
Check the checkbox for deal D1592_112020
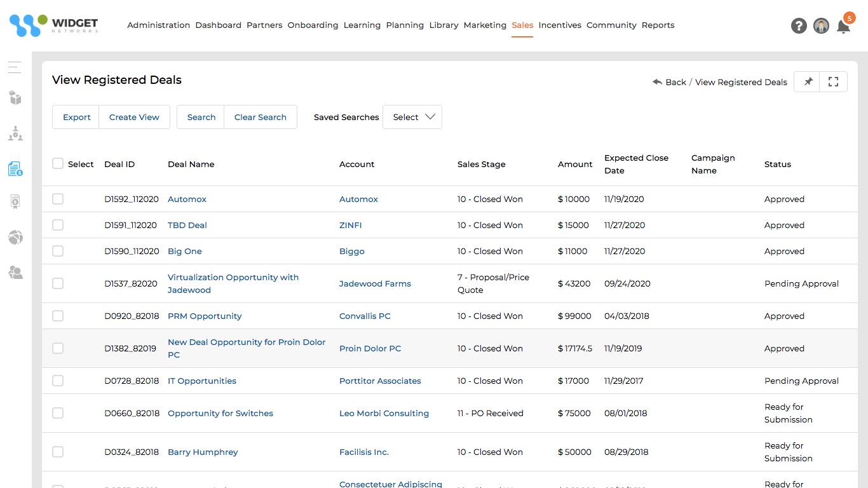[x=58, y=198]
